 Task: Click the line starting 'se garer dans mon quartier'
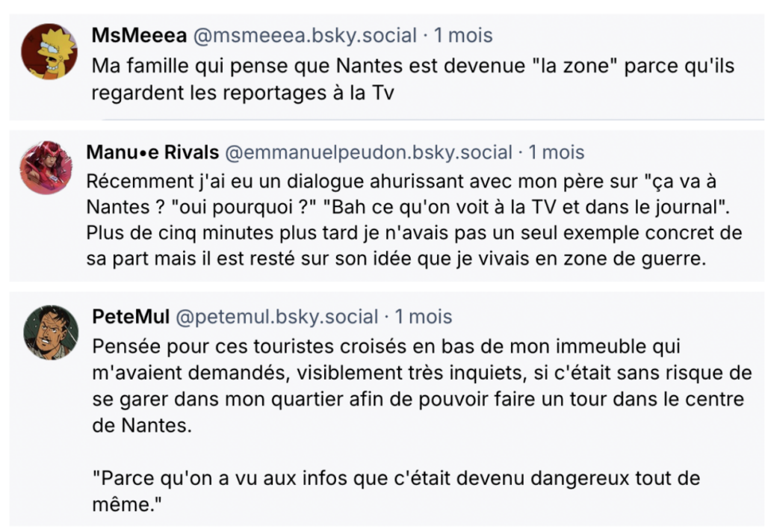point(418,399)
